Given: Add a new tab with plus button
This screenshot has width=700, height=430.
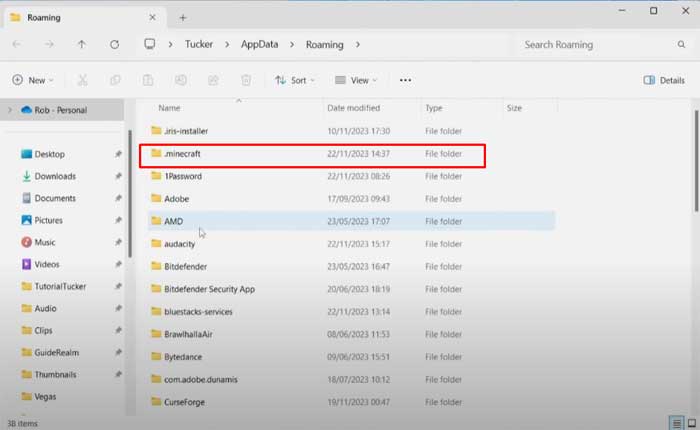Looking at the screenshot, I should click(183, 17).
